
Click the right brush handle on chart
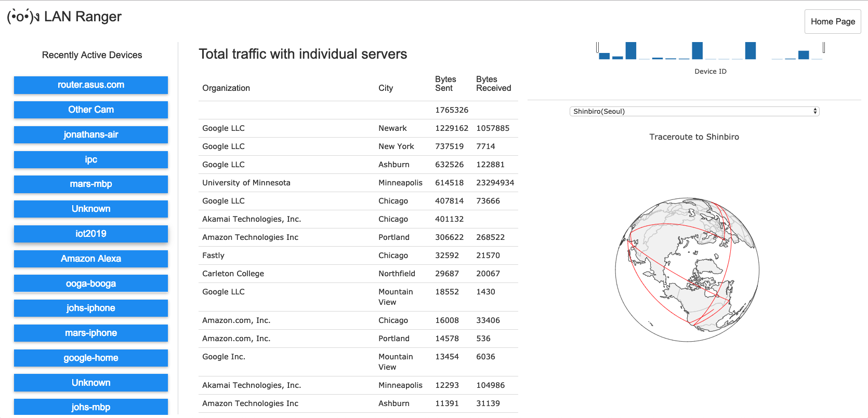pyautogui.click(x=824, y=47)
